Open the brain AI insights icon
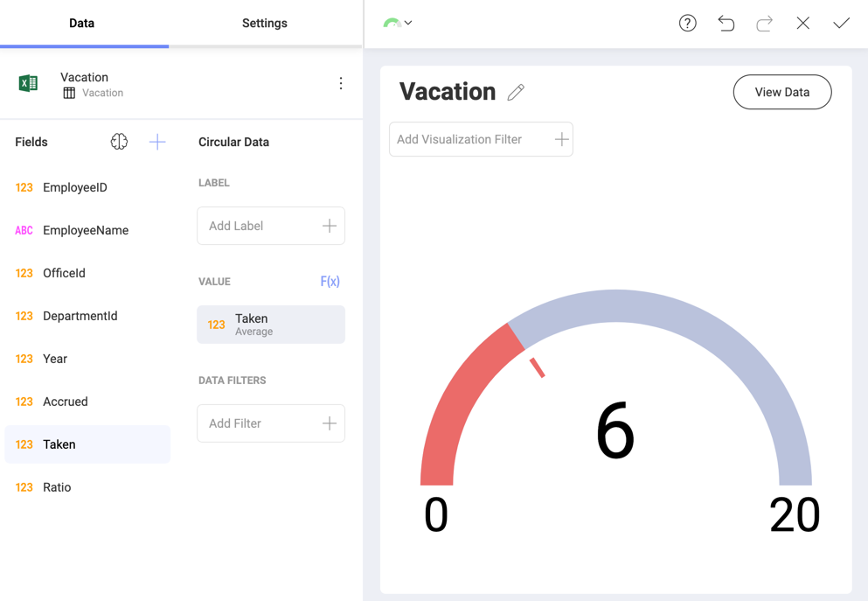Screen dimensions: 868x601 click(119, 142)
